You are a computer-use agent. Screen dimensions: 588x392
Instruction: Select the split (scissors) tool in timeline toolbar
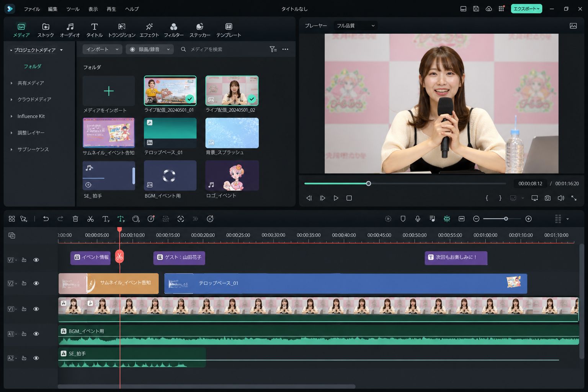click(90, 219)
